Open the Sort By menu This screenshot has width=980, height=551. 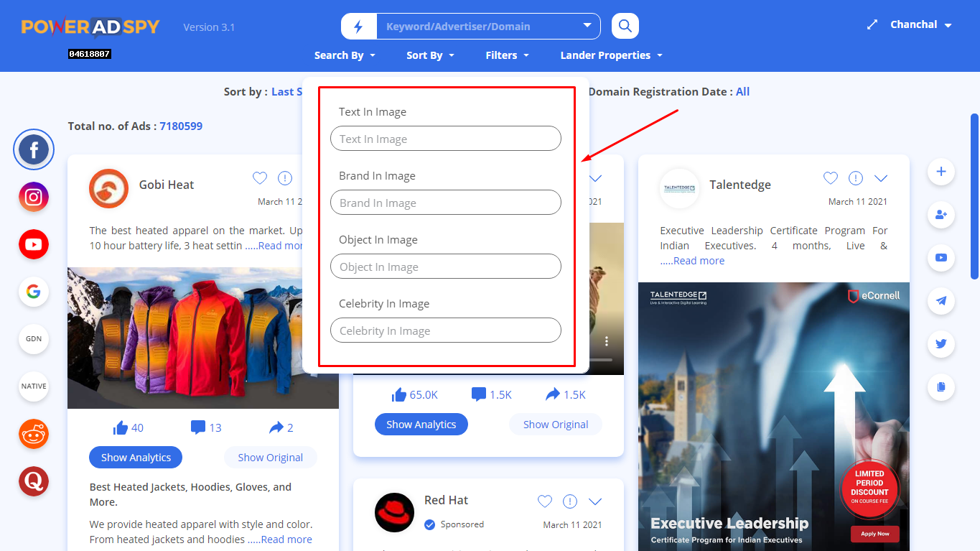(430, 55)
